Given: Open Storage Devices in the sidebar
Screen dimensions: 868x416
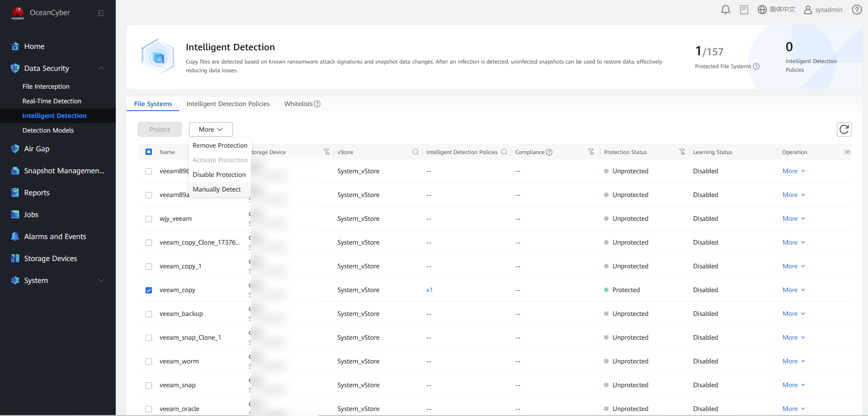Looking at the screenshot, I should click(x=50, y=258).
